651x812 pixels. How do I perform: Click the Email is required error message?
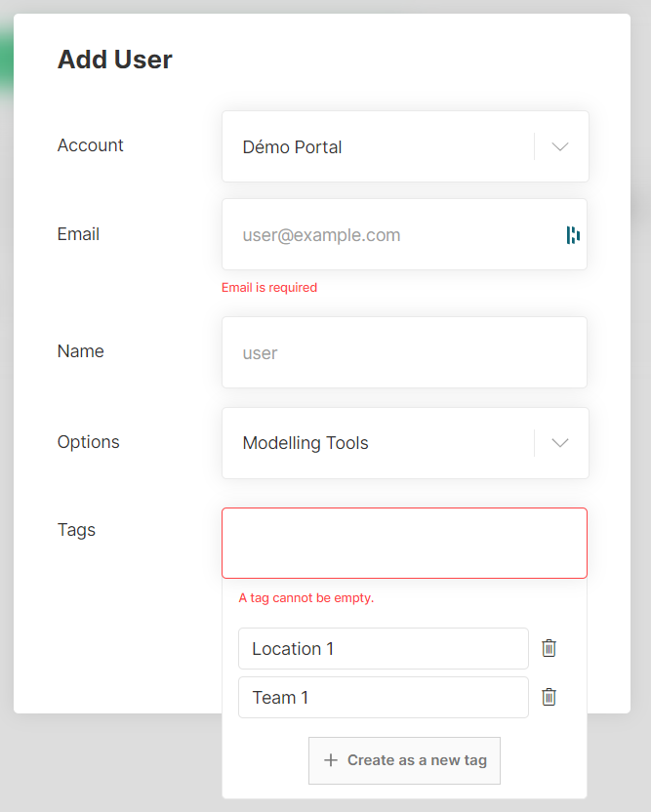[x=269, y=287]
